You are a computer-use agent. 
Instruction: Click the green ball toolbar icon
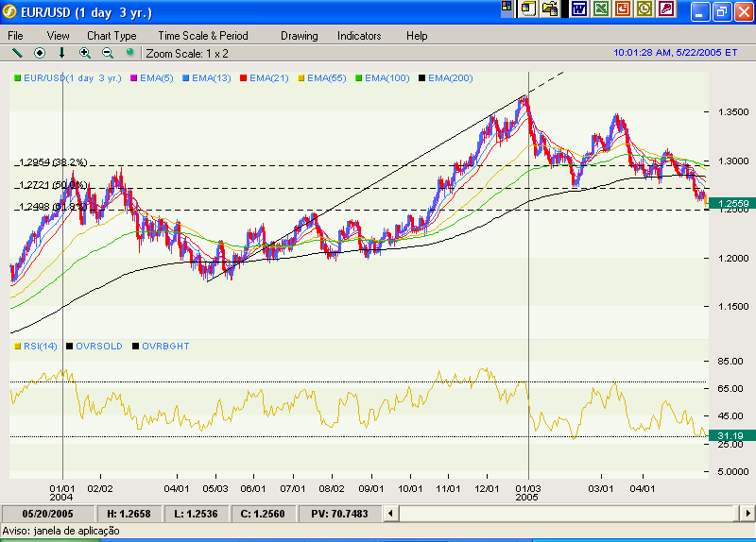pos(129,53)
